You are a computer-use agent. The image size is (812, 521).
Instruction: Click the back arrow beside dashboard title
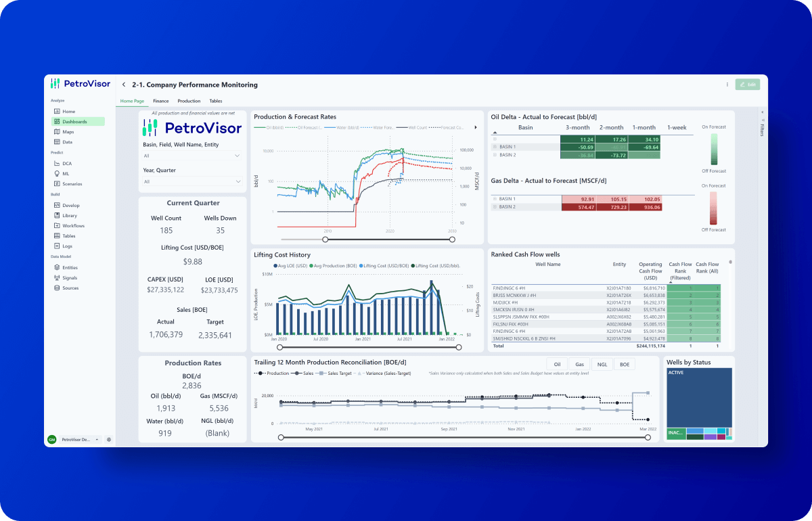coord(124,85)
